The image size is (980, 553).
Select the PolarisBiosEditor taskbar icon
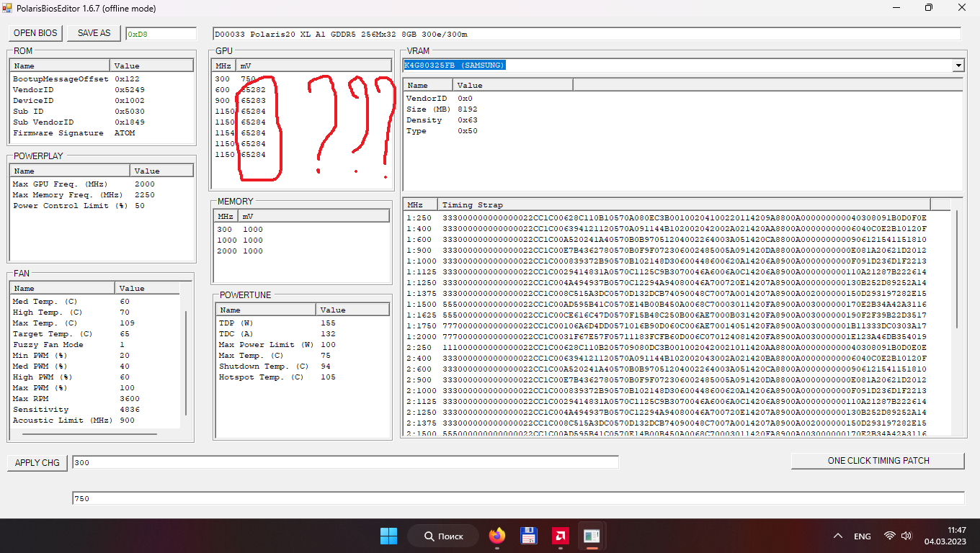point(592,536)
